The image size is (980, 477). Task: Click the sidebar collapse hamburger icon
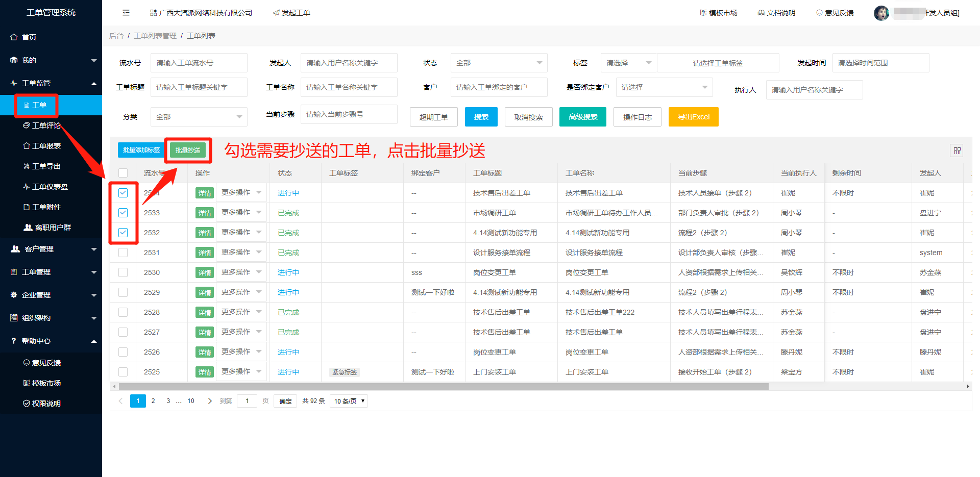[x=126, y=13]
